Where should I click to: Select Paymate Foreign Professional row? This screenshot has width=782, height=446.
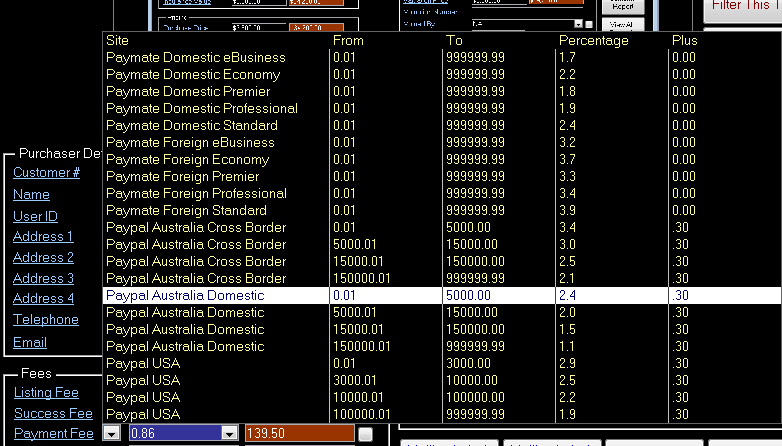[x=442, y=193]
